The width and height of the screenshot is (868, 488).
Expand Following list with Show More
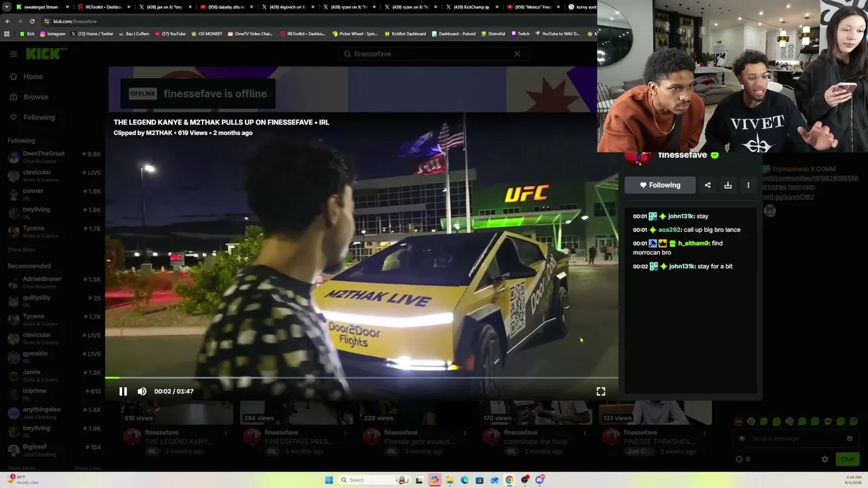21,250
